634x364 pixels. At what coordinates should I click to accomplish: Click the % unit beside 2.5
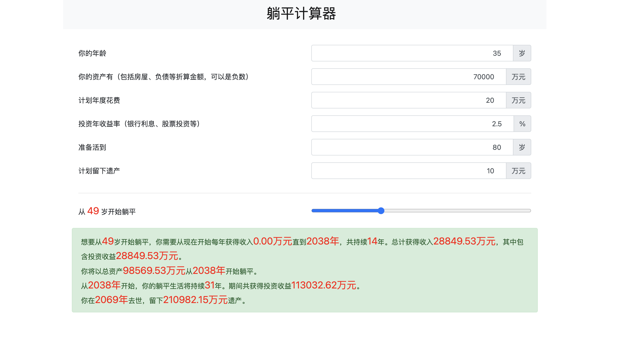pos(522,123)
